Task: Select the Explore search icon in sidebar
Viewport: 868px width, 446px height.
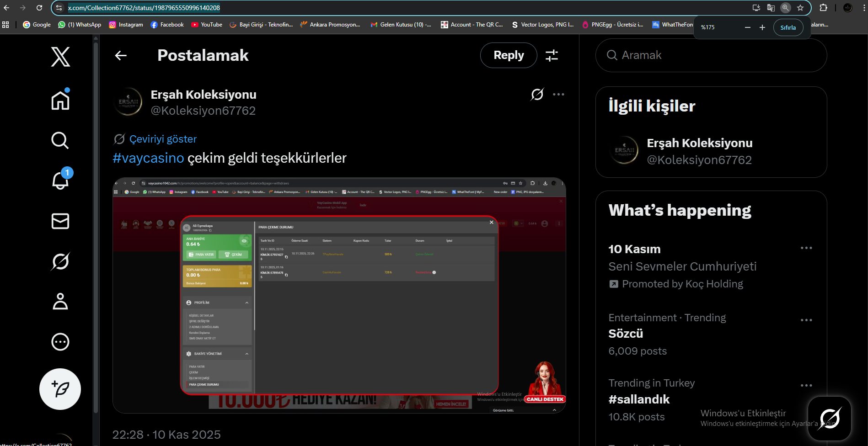Action: 60,140
